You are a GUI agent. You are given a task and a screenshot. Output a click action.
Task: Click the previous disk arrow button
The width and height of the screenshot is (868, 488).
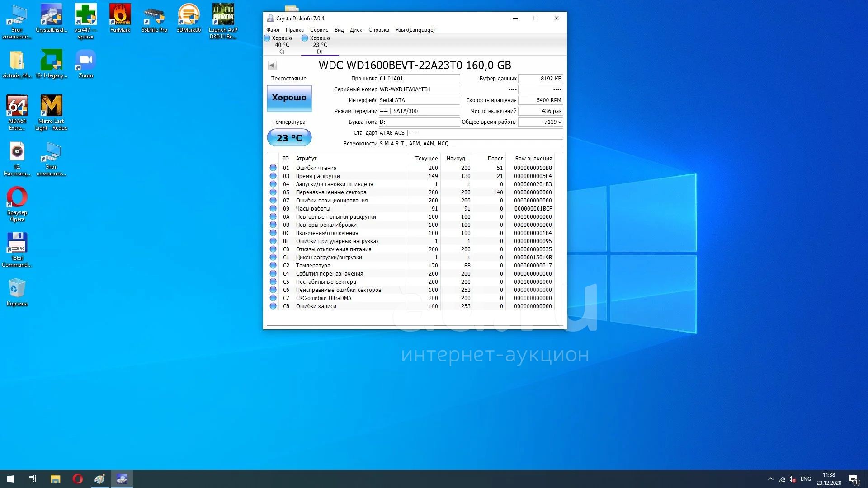click(272, 65)
